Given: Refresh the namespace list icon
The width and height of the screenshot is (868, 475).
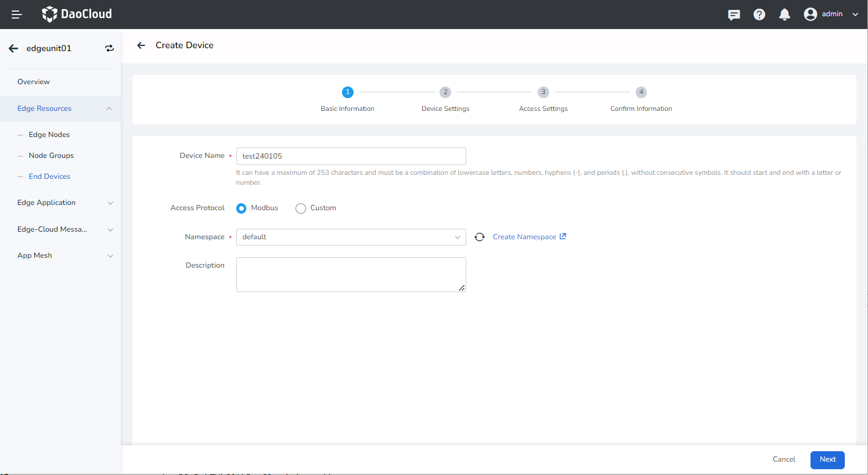Looking at the screenshot, I should pos(480,237).
